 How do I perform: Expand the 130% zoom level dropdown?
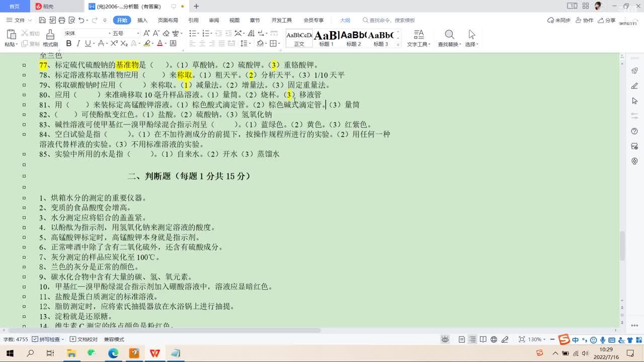click(x=536, y=339)
